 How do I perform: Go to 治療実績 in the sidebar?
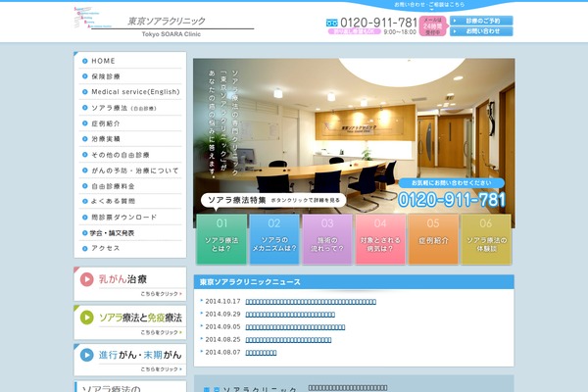pyautogui.click(x=130, y=139)
